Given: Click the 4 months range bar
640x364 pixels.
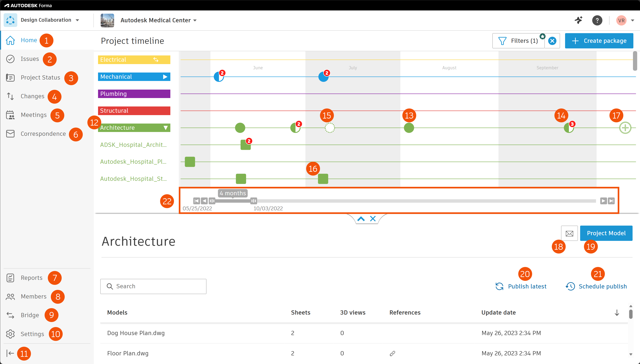Looking at the screenshot, I should pyautogui.click(x=233, y=201).
